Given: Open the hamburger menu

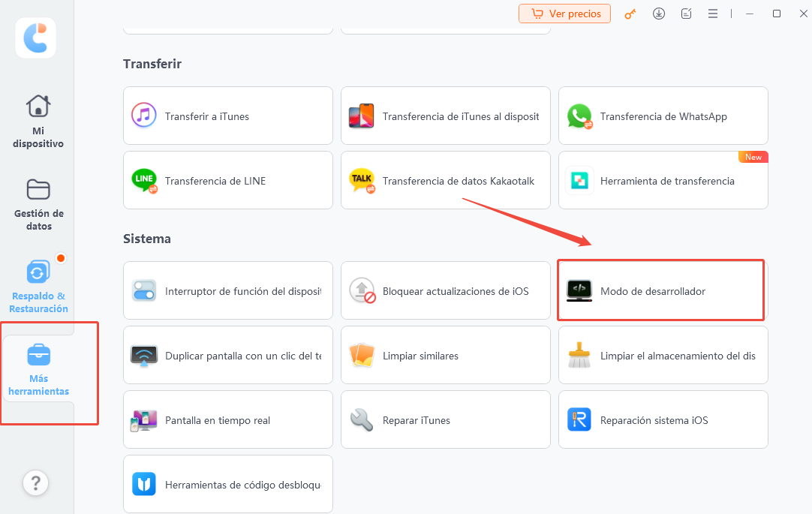Looking at the screenshot, I should 713,14.
